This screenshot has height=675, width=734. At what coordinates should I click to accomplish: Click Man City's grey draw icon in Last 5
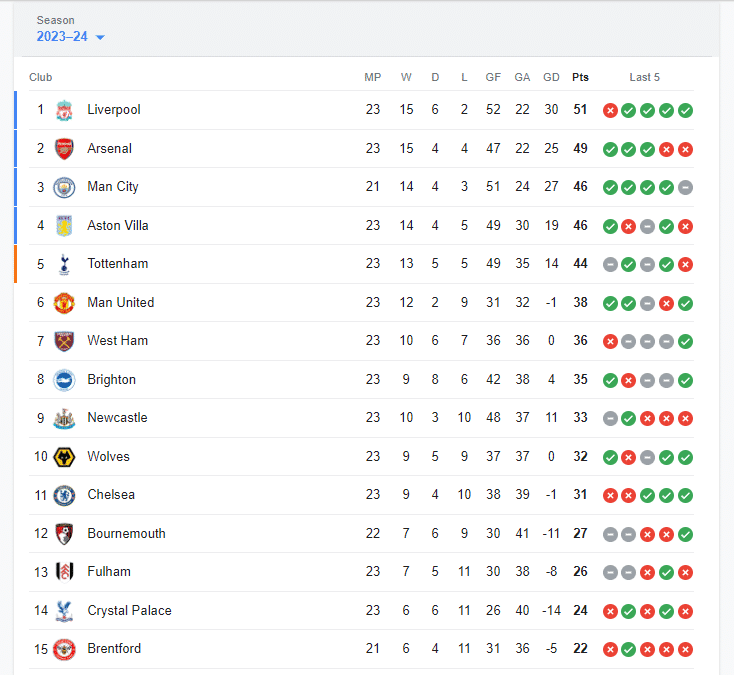click(x=685, y=188)
